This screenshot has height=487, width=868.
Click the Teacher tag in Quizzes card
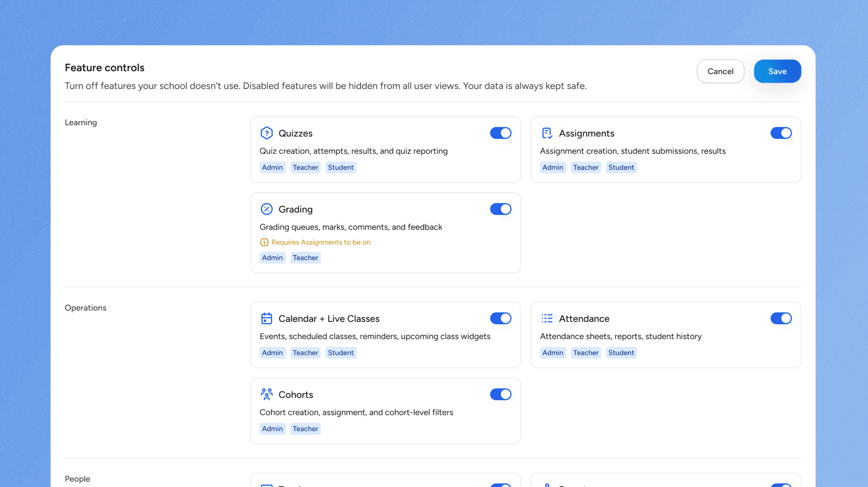305,167
